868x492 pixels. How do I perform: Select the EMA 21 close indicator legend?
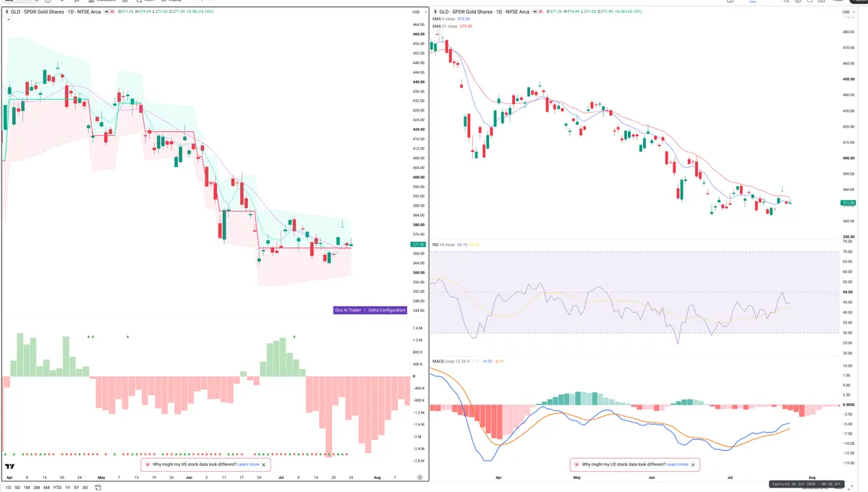[446, 26]
